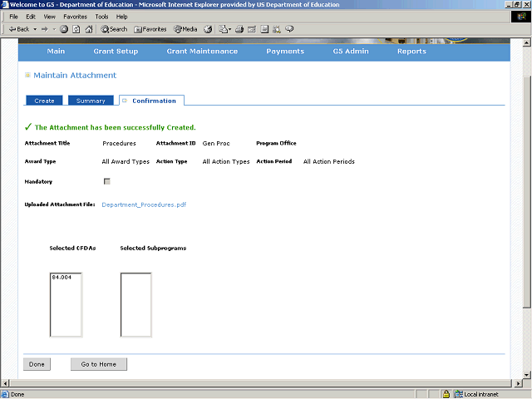Click the vertical scrollbar up arrow
The height and width of the screenshot is (399, 532).
click(526, 42)
